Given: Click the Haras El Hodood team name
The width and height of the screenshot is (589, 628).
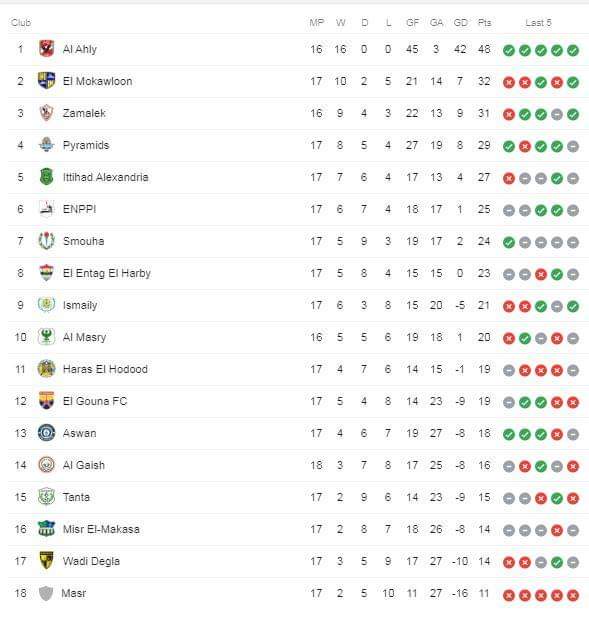Looking at the screenshot, I should tap(105, 369).
